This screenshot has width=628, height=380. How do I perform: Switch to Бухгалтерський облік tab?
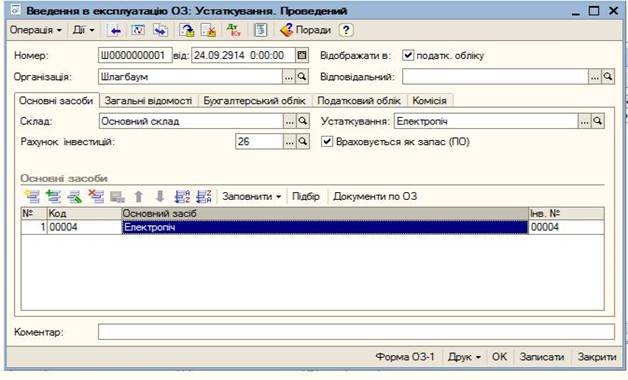(x=254, y=101)
